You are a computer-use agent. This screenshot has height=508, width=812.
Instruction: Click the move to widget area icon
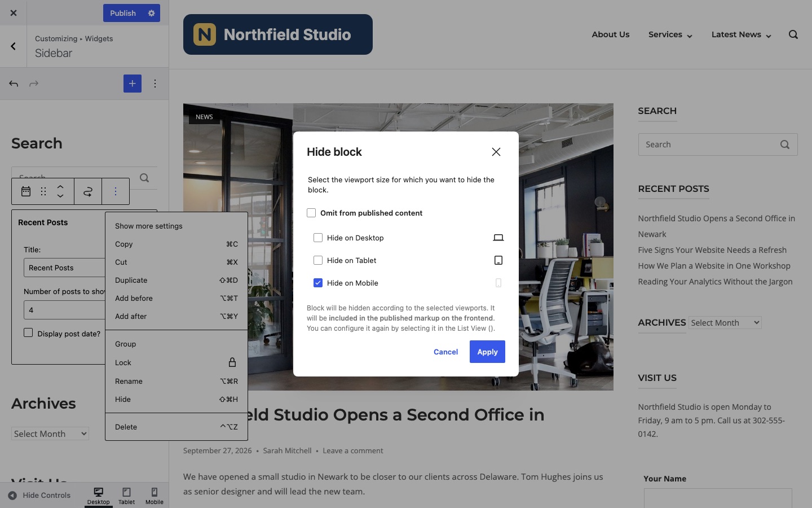pos(88,191)
